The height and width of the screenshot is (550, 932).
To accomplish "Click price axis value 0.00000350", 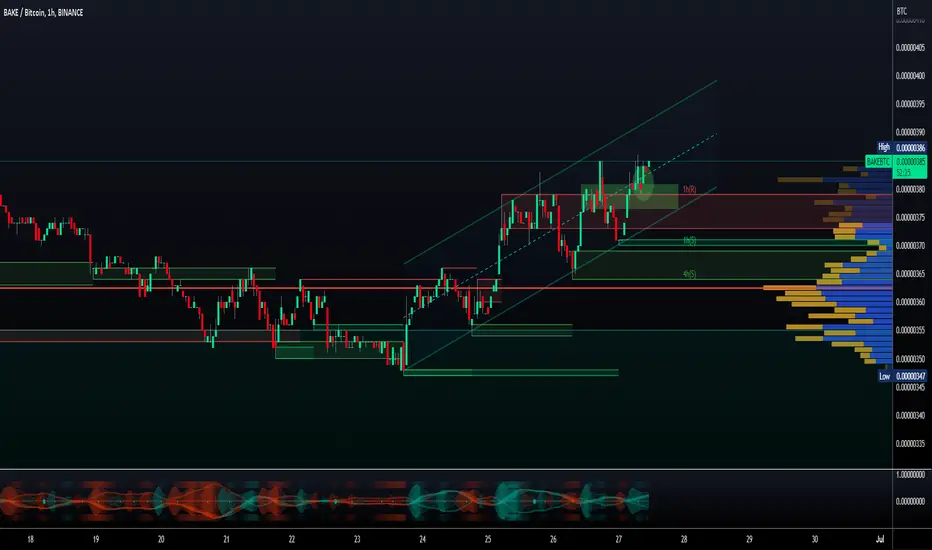I will click(910, 359).
